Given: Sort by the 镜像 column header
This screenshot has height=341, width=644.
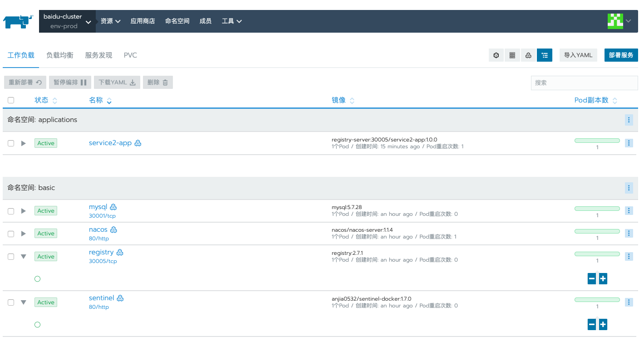Looking at the screenshot, I should pyautogui.click(x=343, y=100).
